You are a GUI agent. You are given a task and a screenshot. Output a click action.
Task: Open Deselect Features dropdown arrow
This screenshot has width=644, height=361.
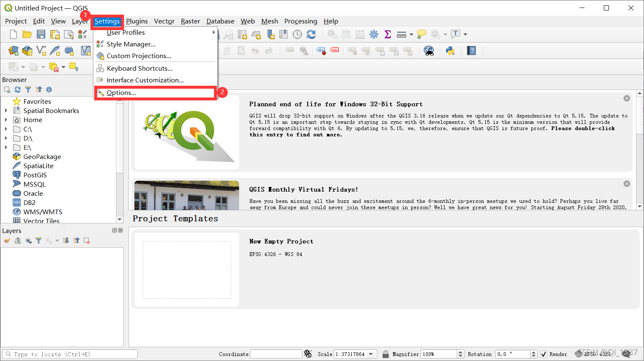pos(64,67)
